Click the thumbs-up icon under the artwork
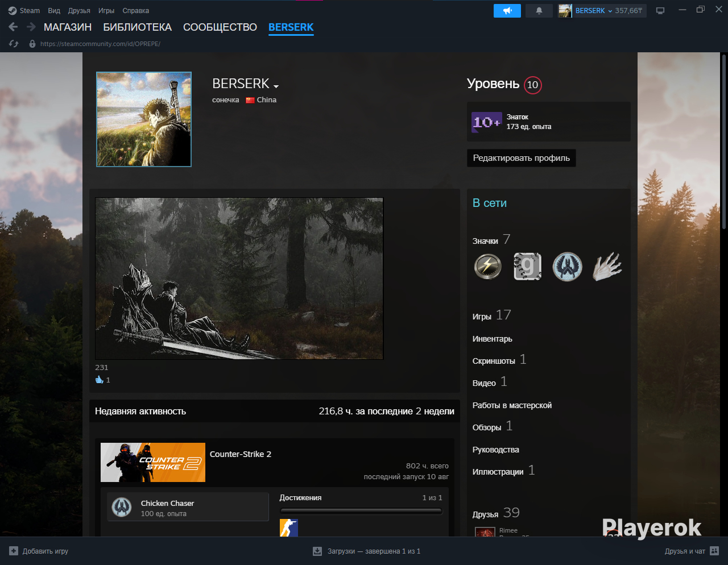The height and width of the screenshot is (565, 728). coord(100,380)
